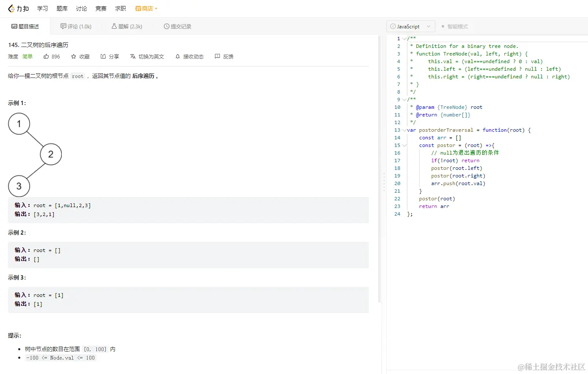This screenshot has width=588, height=374.
Task: Click the example input "root = [1,null,2,3]"
Action: coord(62,205)
